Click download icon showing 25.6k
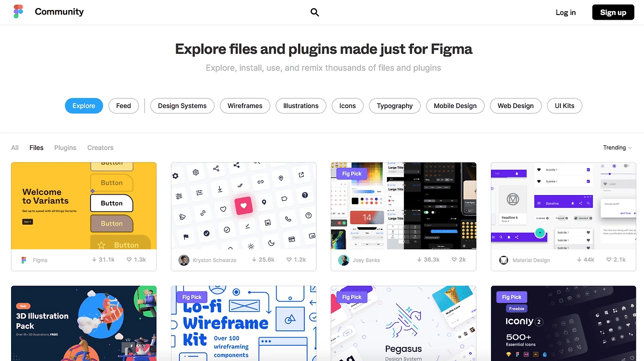Screen dimensions: 644x361 [254, 259]
